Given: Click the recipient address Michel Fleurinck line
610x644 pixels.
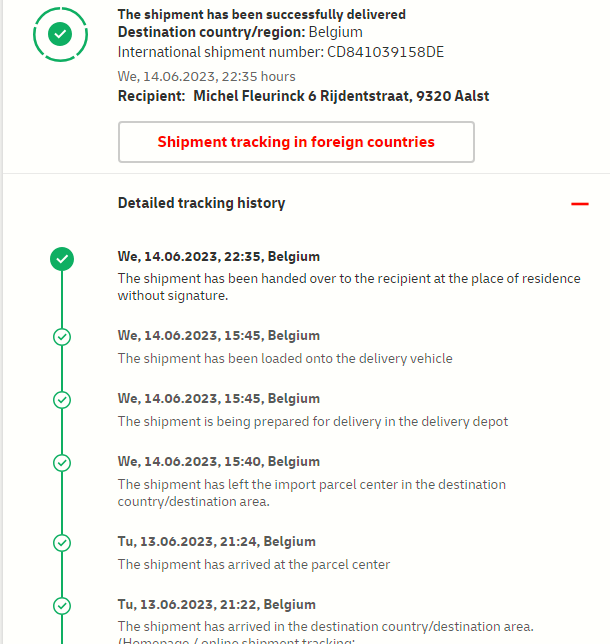Looking at the screenshot, I should click(340, 96).
